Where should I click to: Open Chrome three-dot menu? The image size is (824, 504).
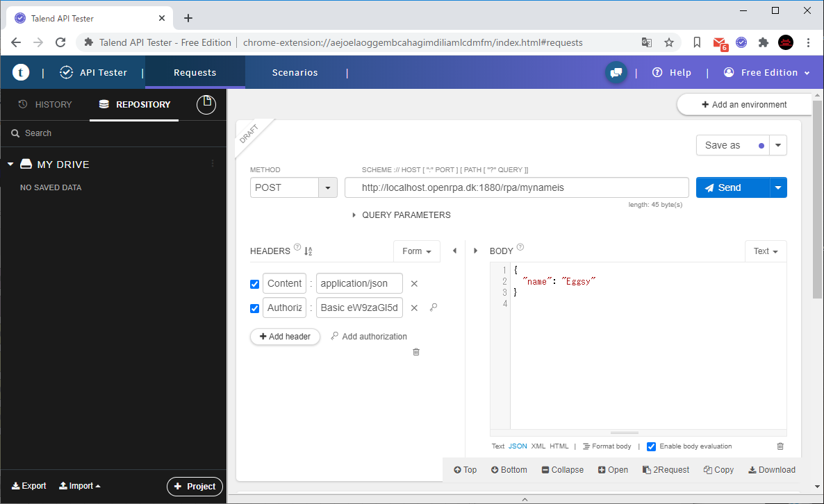pos(808,42)
